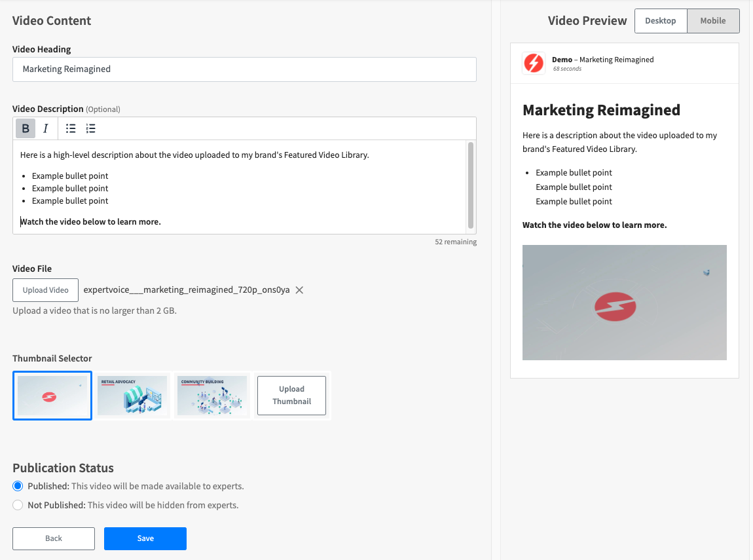Insert a numbered list in description
This screenshot has height=560, width=753.
[91, 128]
